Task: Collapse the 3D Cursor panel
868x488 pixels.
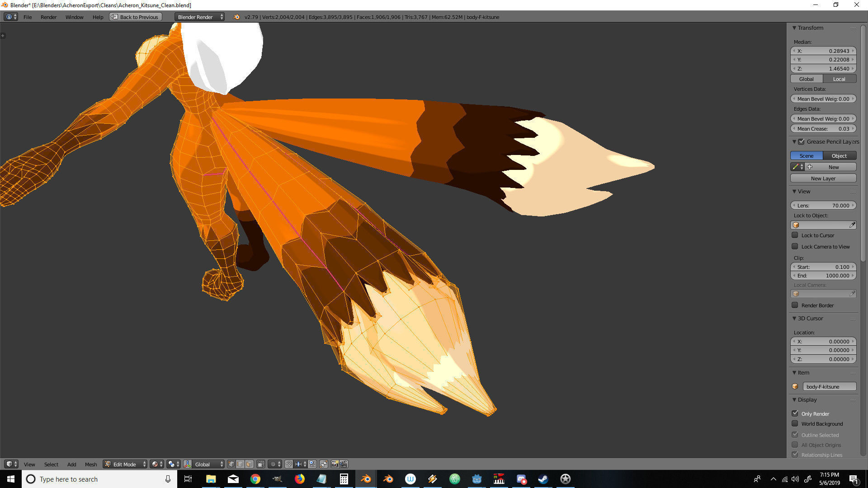Action: coord(794,318)
